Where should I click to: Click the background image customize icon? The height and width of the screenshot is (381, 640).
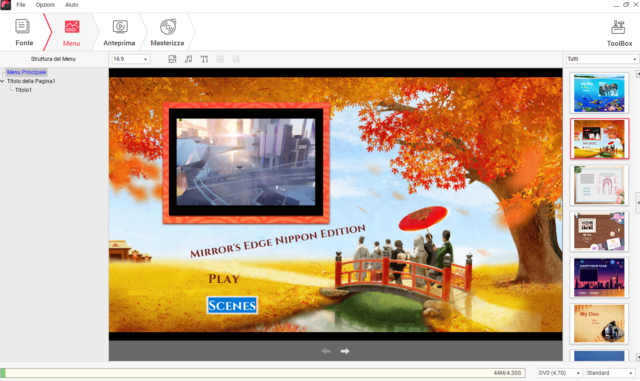click(x=172, y=59)
